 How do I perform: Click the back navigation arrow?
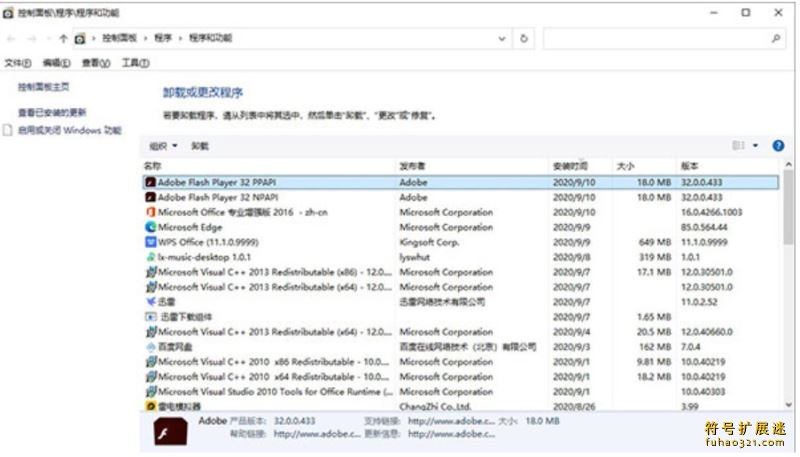[11, 38]
